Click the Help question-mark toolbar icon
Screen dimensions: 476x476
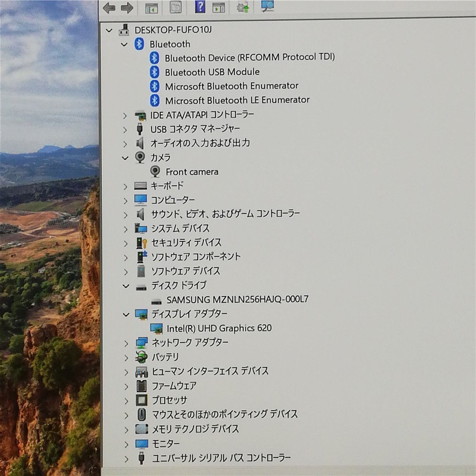pos(200,7)
